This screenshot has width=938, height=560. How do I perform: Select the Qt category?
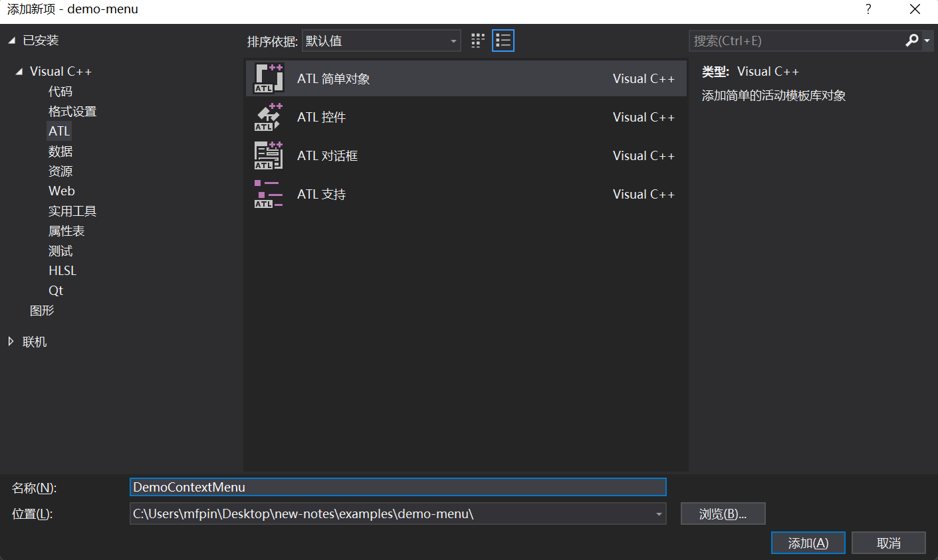[56, 290]
